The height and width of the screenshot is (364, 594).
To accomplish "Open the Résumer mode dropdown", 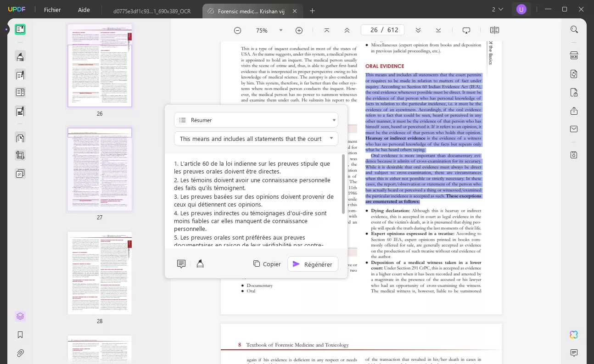I will (256, 120).
